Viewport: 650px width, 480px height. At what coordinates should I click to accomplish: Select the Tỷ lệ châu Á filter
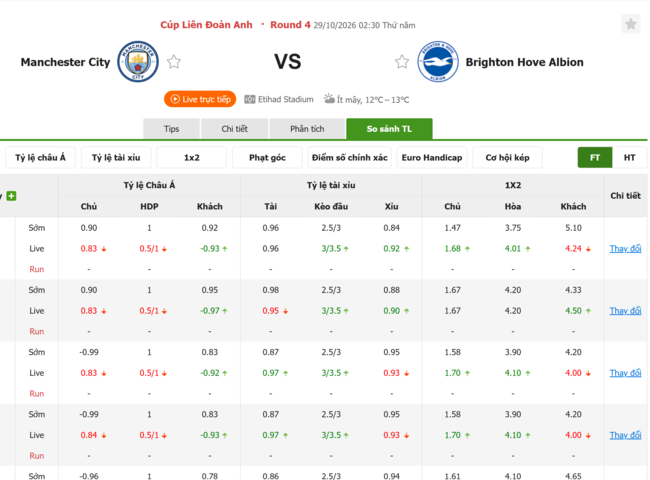40,158
